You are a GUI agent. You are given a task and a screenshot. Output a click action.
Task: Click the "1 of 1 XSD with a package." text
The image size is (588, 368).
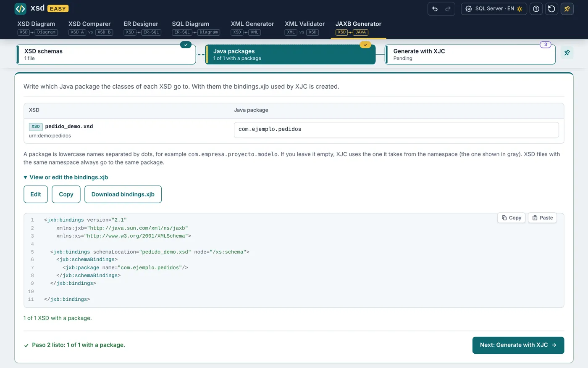[x=58, y=318]
